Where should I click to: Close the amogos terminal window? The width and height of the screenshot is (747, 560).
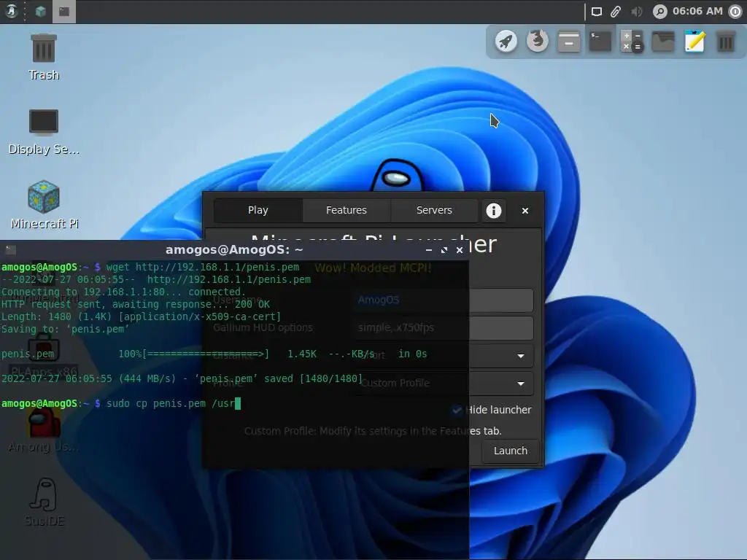tap(460, 250)
